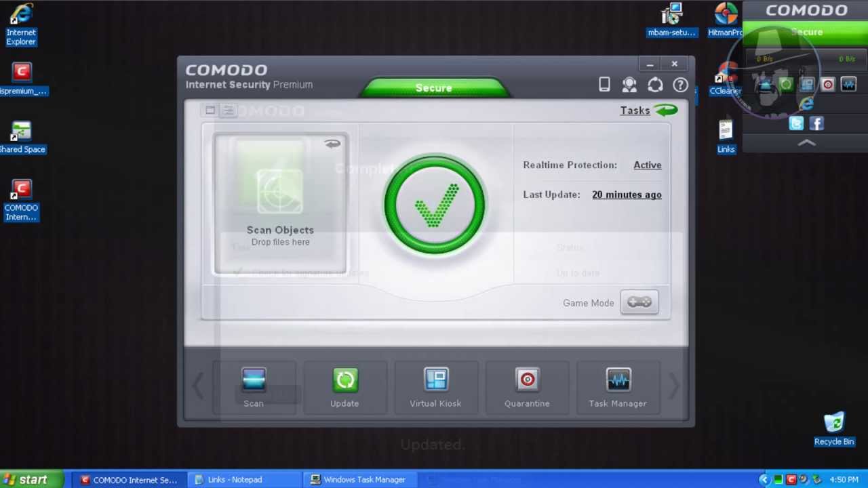Open the Facebook icon in the widget

click(x=816, y=123)
